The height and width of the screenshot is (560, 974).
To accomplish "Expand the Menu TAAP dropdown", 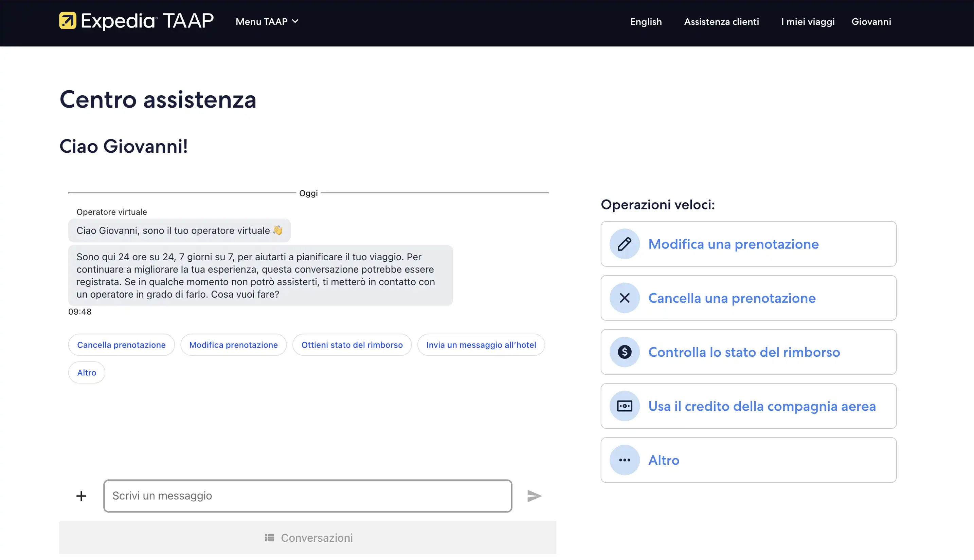I will 267,21.
